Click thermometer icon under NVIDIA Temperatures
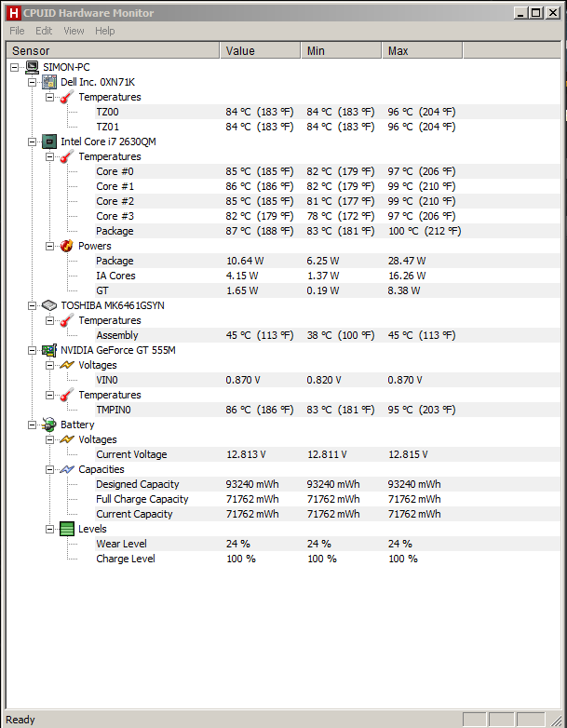The width and height of the screenshot is (567, 728). (67, 395)
